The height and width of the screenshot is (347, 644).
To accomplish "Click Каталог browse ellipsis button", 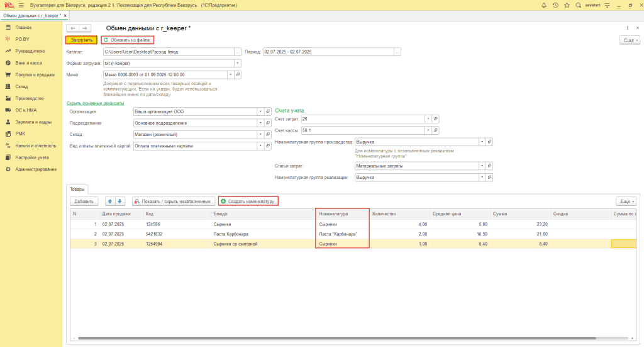I will point(237,52).
